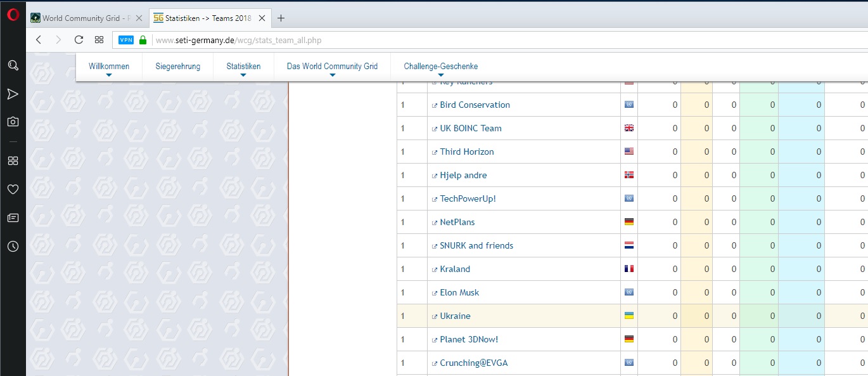Open the Third Horizon team link

467,152
